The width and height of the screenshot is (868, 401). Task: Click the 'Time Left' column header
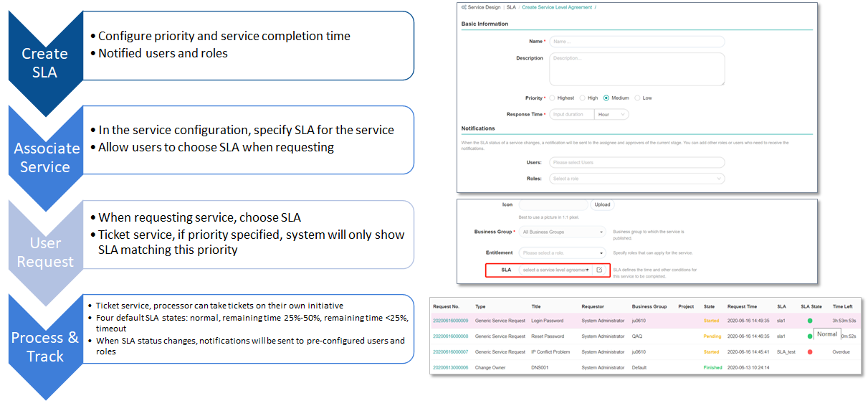842,306
